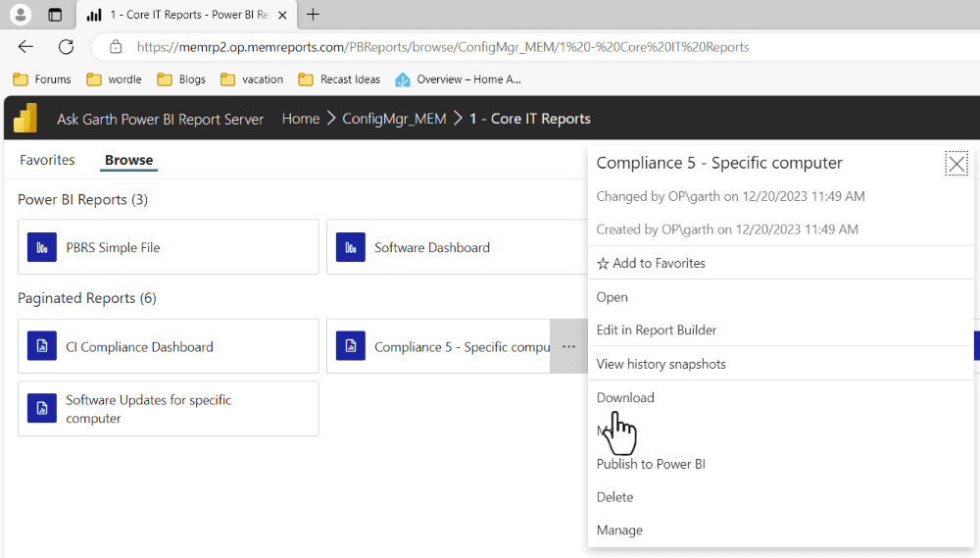Click the browser profile avatar icon
Viewport: 980px width, 558px height.
[x=21, y=15]
